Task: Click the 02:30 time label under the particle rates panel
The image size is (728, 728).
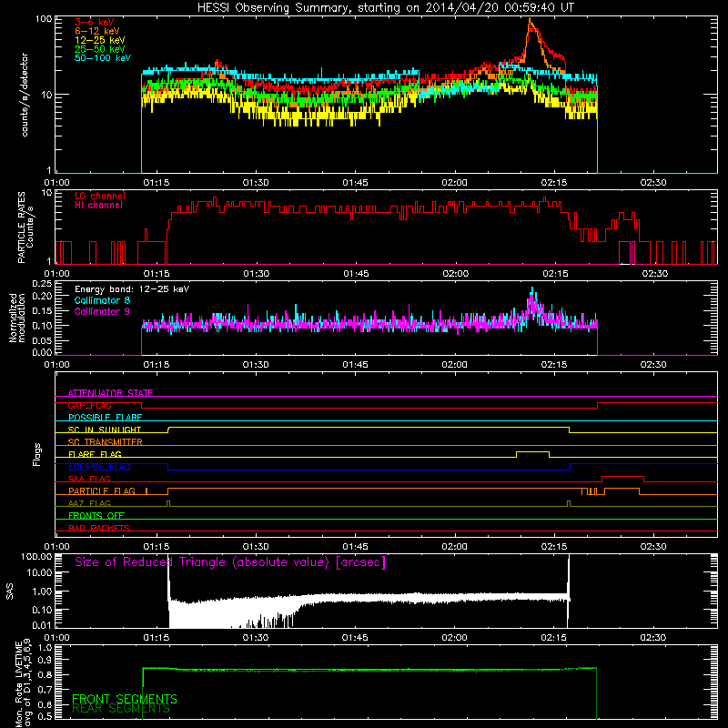Action: click(654, 274)
